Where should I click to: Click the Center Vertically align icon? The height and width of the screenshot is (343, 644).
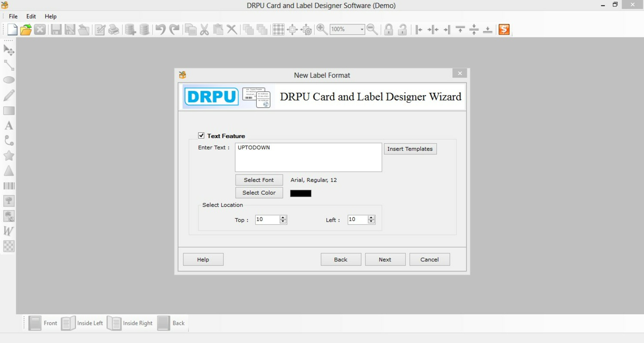pyautogui.click(x=474, y=29)
